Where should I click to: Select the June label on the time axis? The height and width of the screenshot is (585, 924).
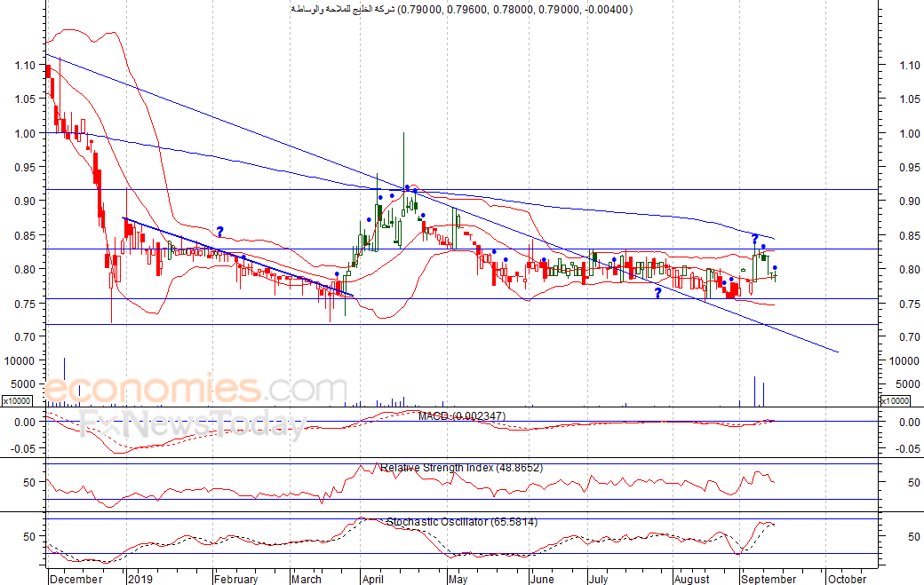coord(542,579)
